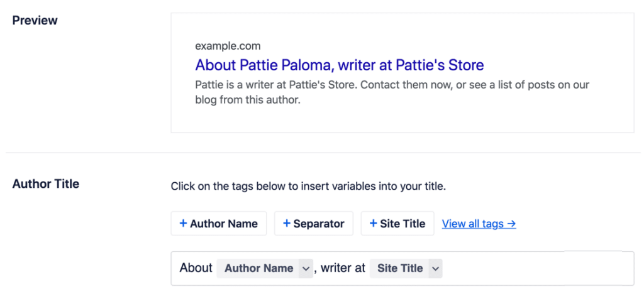The width and height of the screenshot is (644, 294).
Task: Expand the Site Title tag chevron in title field
Action: point(436,268)
